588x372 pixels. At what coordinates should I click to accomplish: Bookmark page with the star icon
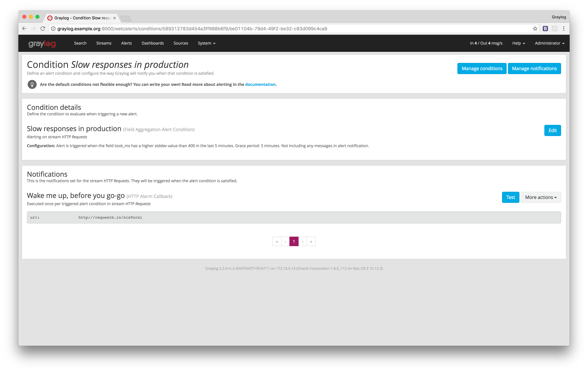tap(535, 29)
